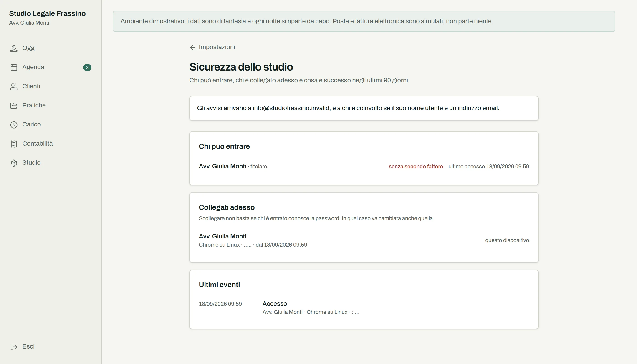Click the Carico clock icon
Viewport: 637px width, 364px height.
[x=14, y=125]
